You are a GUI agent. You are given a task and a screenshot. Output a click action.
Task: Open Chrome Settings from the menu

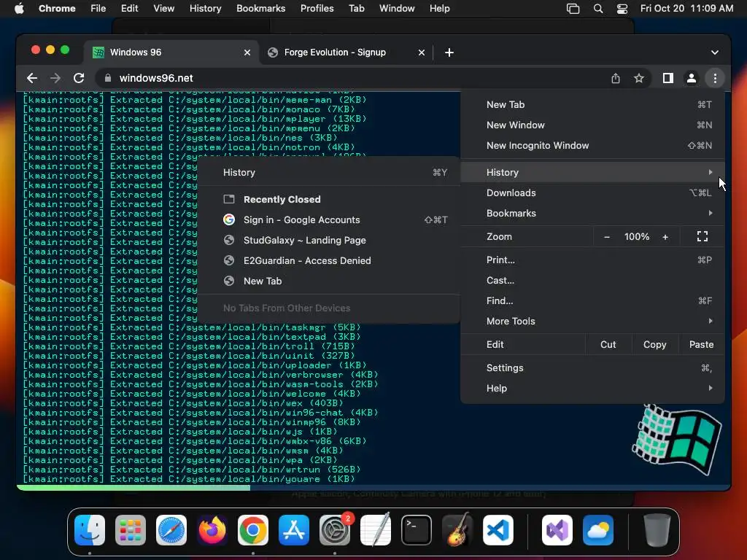click(x=592, y=368)
